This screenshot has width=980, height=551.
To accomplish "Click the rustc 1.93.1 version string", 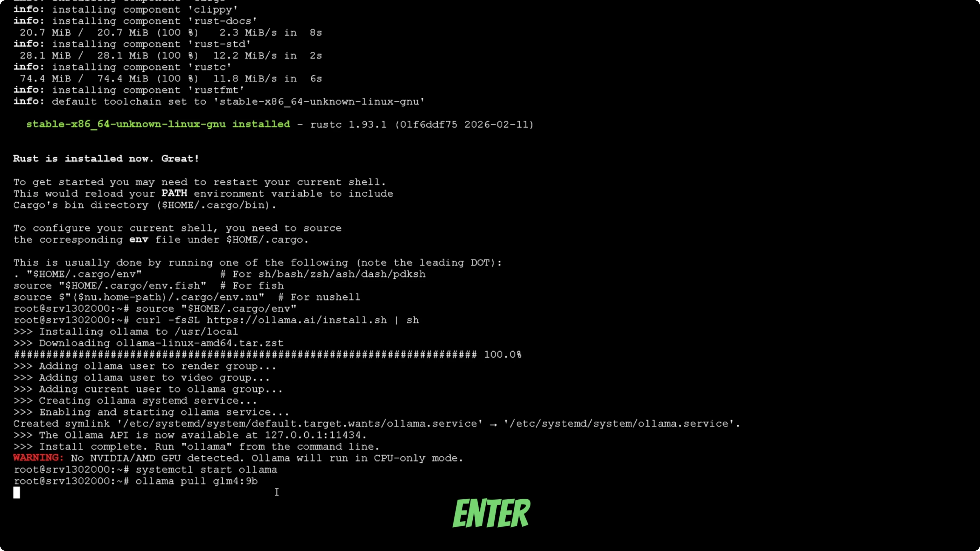I will coord(349,124).
